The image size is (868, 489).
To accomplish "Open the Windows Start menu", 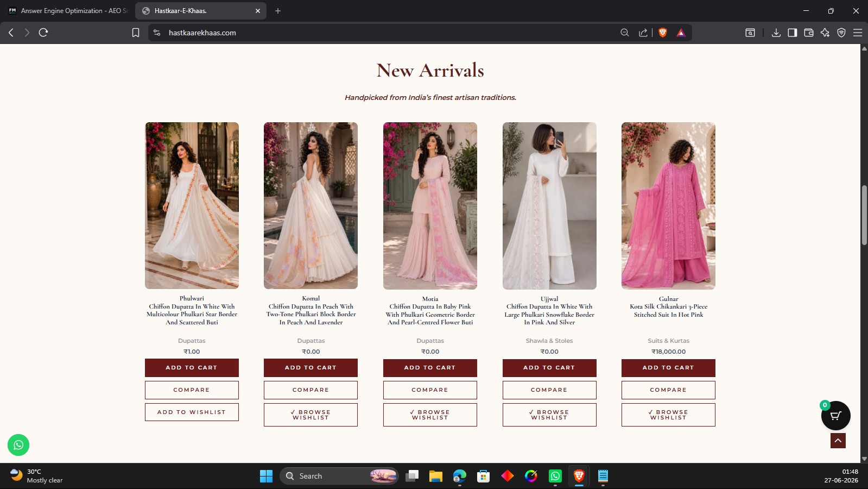I will (x=266, y=476).
